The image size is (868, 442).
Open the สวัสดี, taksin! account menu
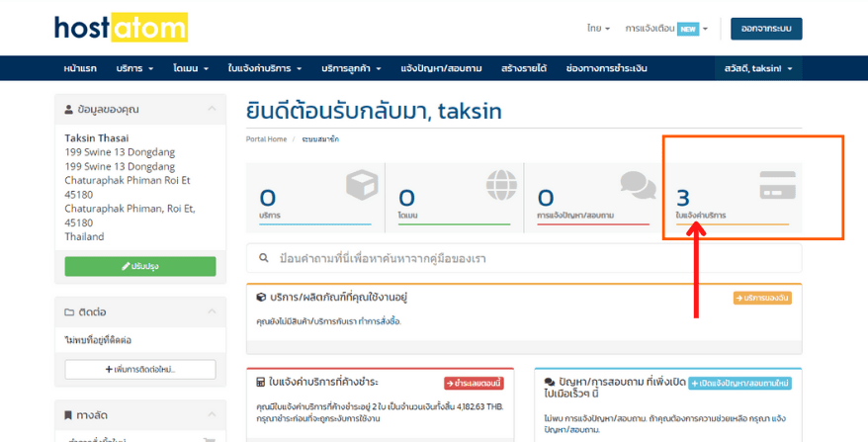(x=758, y=68)
